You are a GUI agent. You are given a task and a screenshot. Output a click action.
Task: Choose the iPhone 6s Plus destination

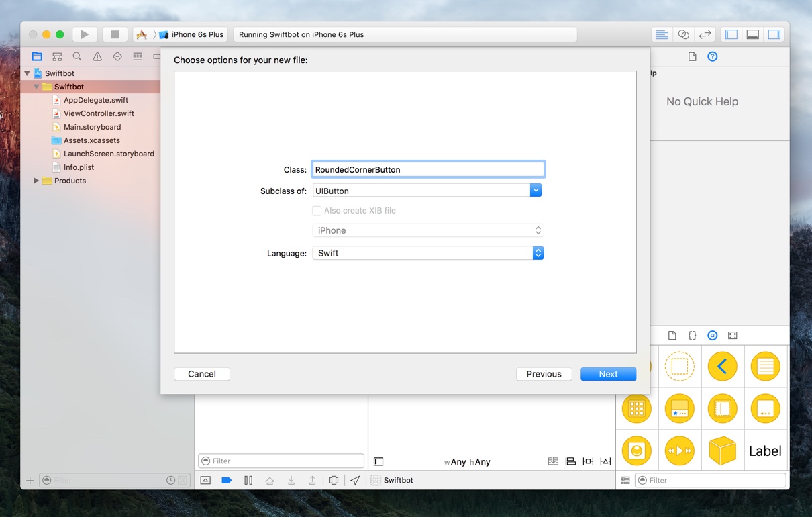click(193, 34)
